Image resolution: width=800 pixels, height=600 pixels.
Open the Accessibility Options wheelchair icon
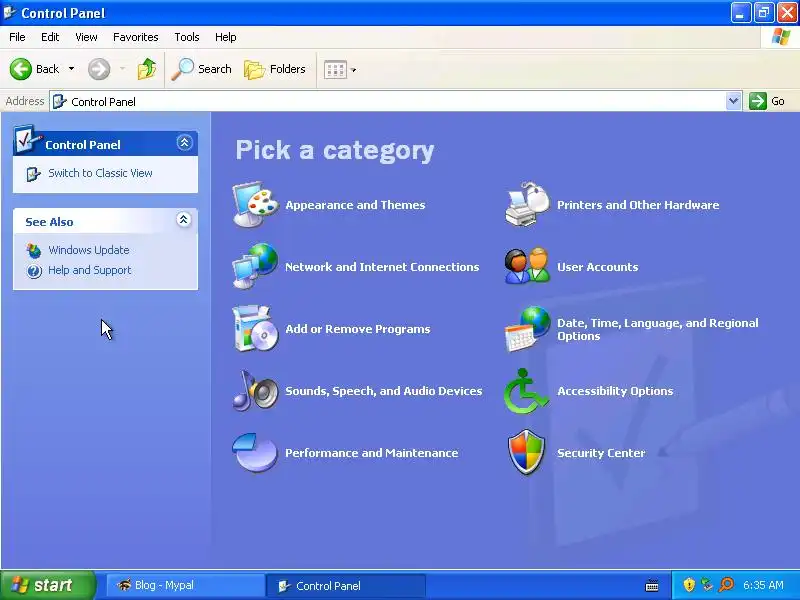pyautogui.click(x=527, y=391)
